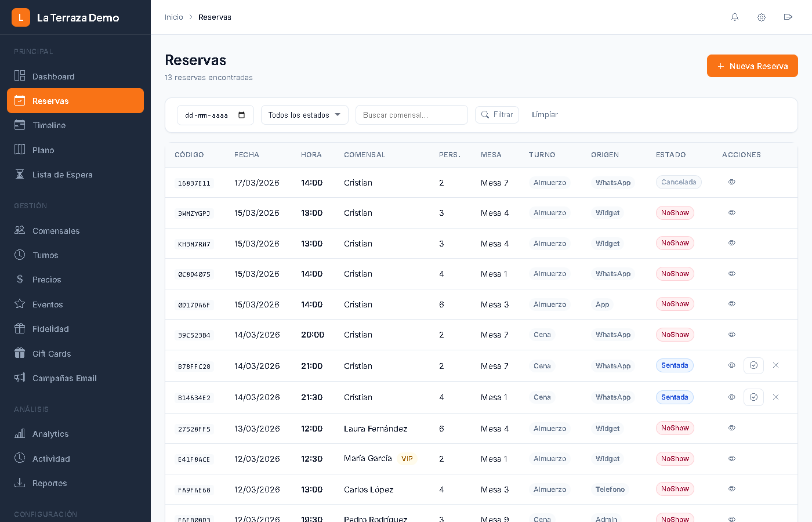Mark reservation B78FFC28 as completed
This screenshot has height=522, width=812.
click(x=753, y=365)
